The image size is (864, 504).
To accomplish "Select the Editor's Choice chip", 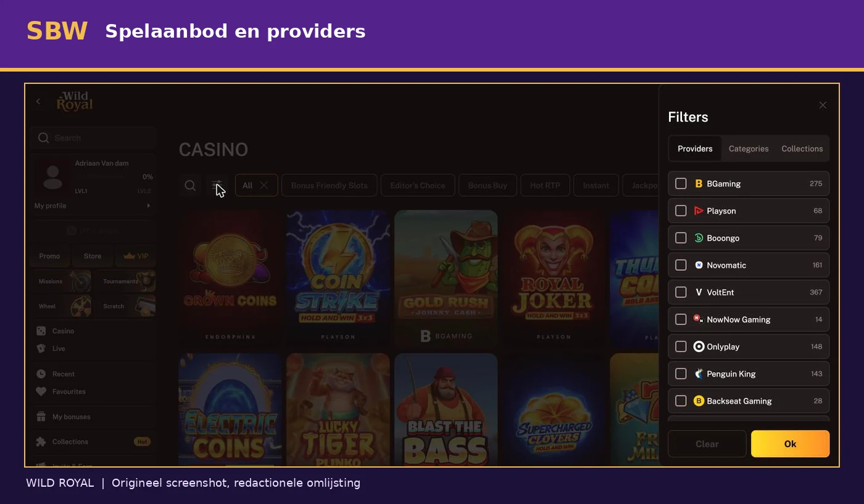I will [x=418, y=185].
